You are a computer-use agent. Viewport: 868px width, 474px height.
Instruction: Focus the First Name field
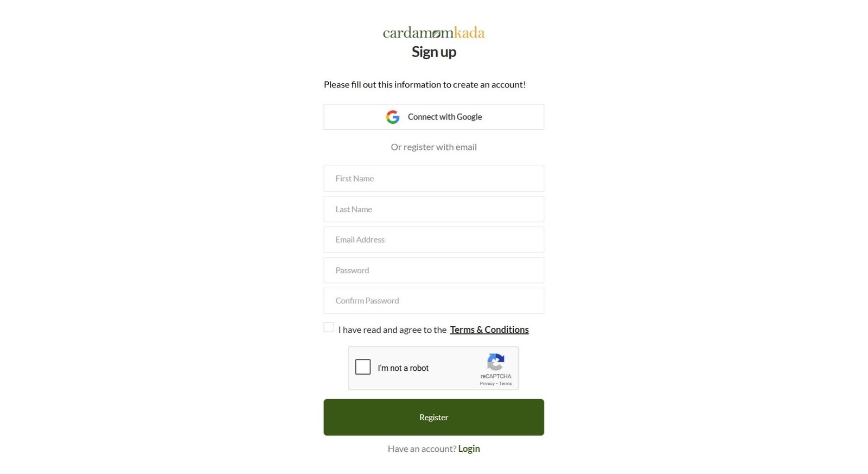(x=433, y=179)
